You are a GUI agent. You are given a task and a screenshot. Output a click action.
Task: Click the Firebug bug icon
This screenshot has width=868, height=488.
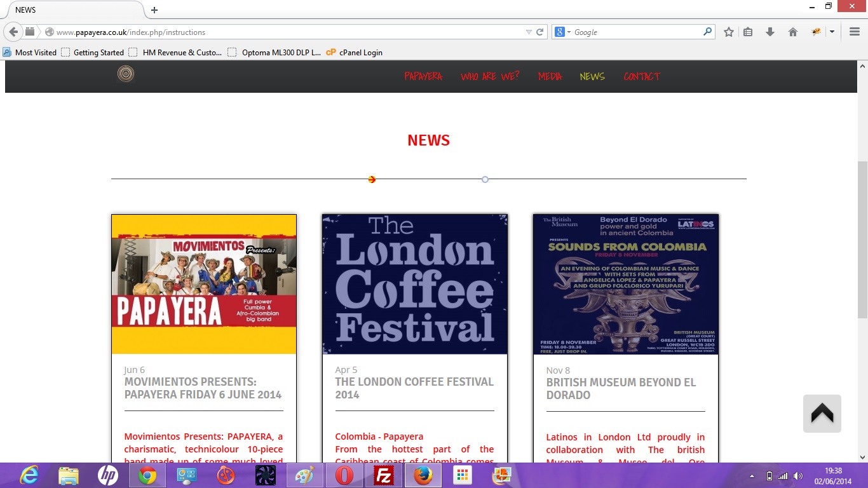point(817,32)
